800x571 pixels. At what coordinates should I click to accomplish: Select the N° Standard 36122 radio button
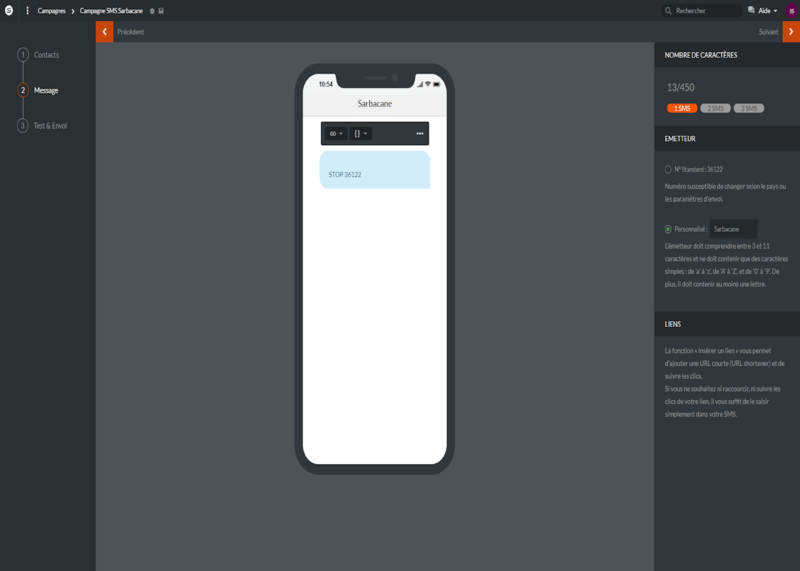tap(668, 170)
